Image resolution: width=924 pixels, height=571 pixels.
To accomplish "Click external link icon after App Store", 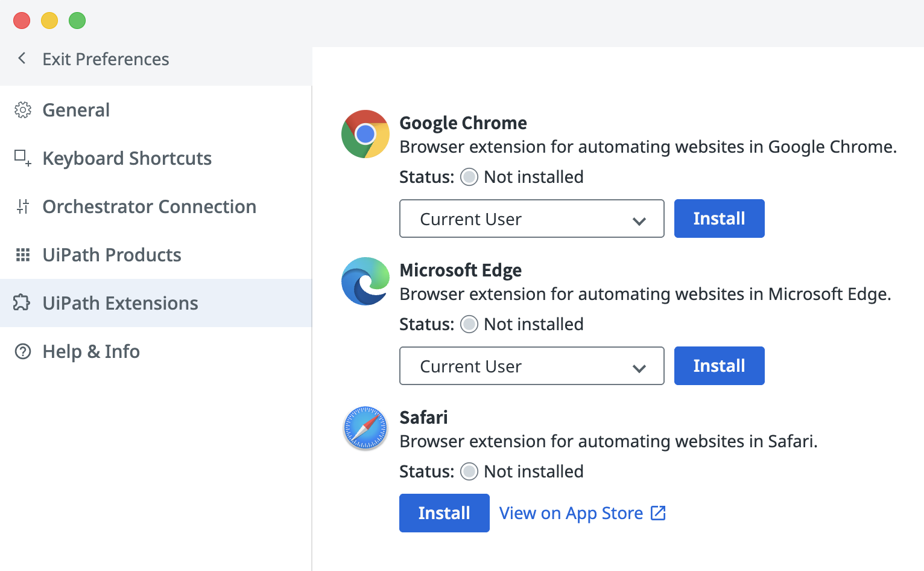I will (x=658, y=513).
